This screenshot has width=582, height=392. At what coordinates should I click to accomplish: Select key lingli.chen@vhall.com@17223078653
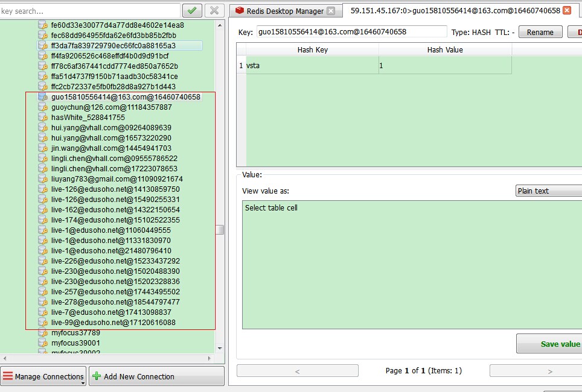[114, 169]
